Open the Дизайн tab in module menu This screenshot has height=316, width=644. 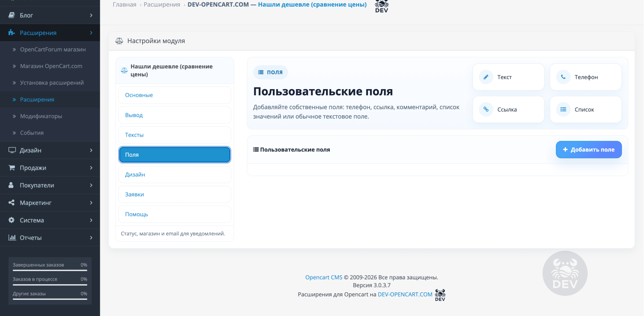click(x=175, y=175)
